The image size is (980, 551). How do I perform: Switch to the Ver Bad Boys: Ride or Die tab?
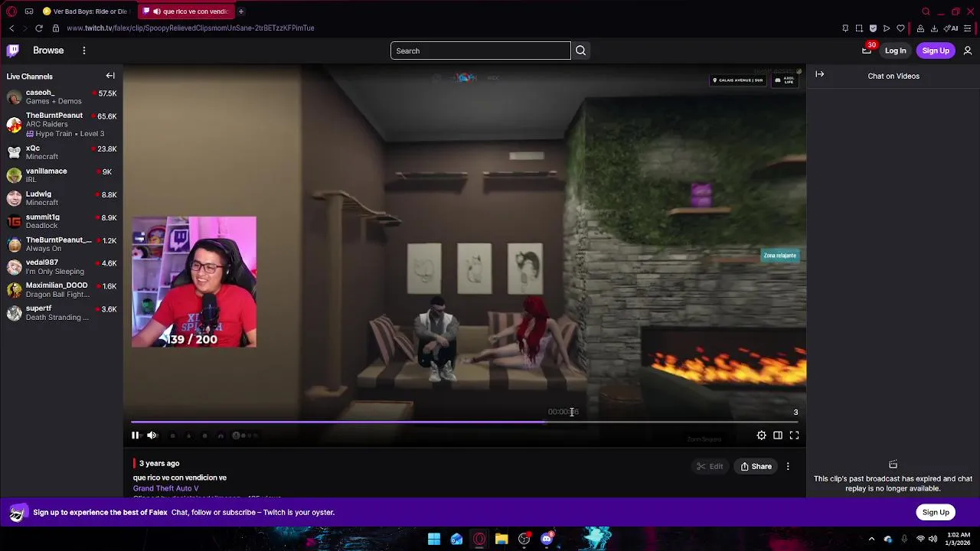tap(86, 11)
